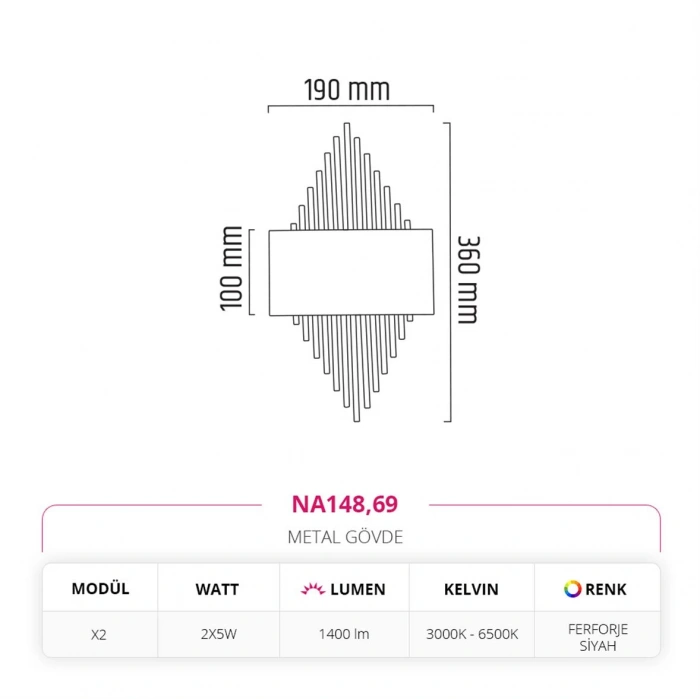700x700 pixels.
Task: Click the rainbow color wheel icon
Action: 572,589
